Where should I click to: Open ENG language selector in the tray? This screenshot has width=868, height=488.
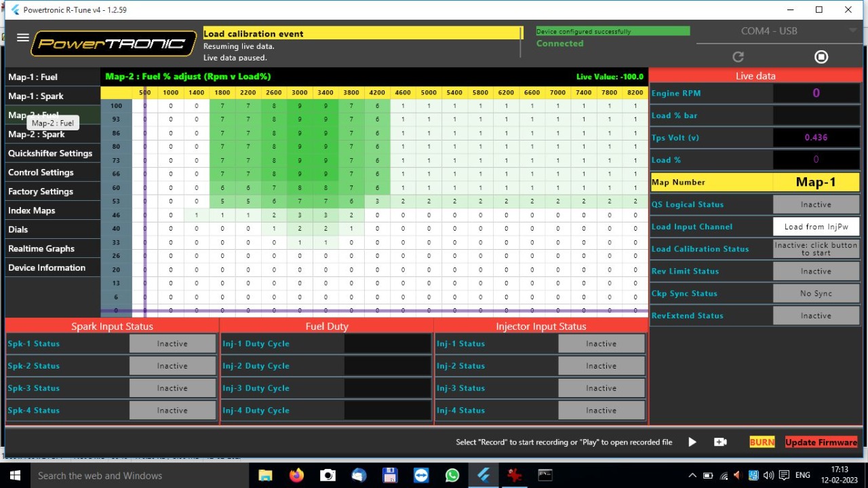click(802, 476)
